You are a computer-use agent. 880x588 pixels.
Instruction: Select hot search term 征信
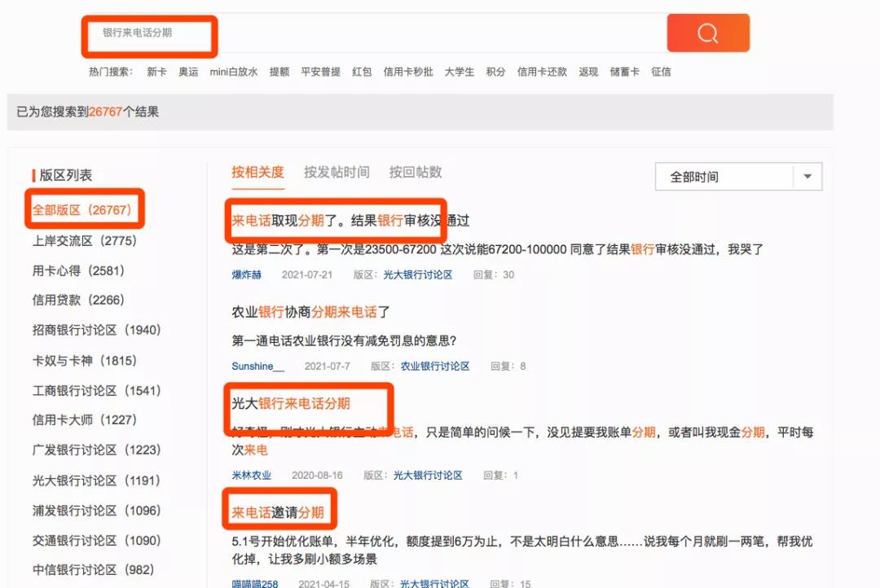[661, 72]
